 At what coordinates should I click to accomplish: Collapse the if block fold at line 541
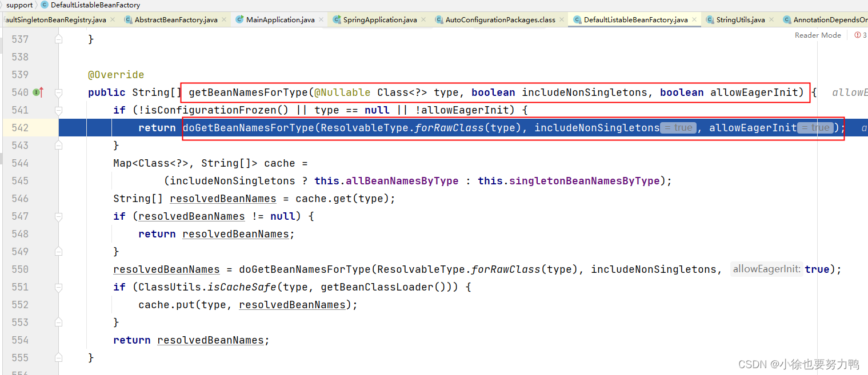58,110
